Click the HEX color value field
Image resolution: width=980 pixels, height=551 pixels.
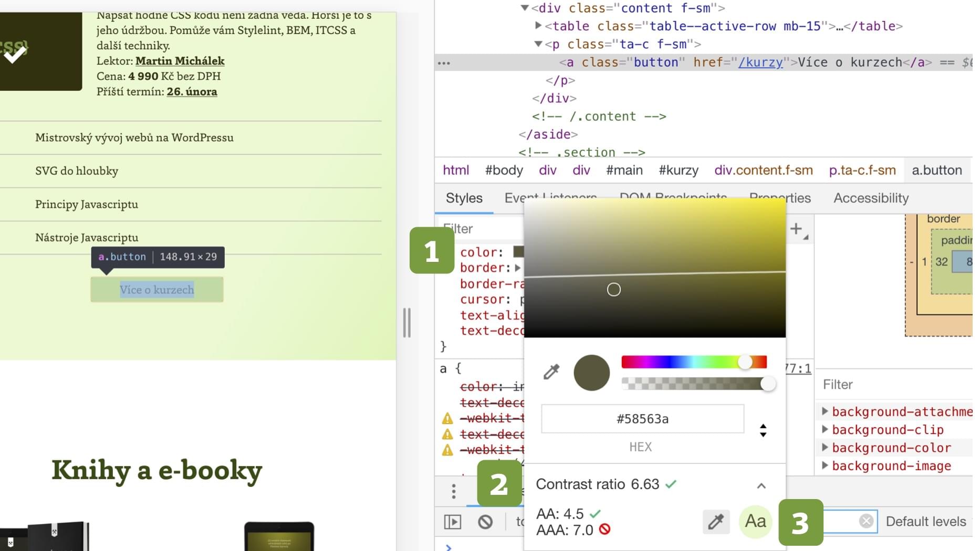(642, 419)
